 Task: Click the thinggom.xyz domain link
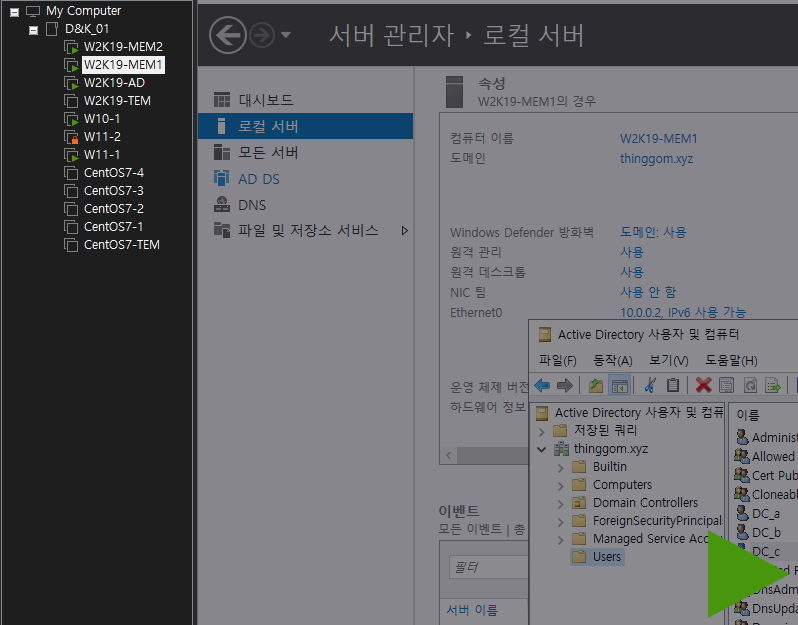point(657,158)
